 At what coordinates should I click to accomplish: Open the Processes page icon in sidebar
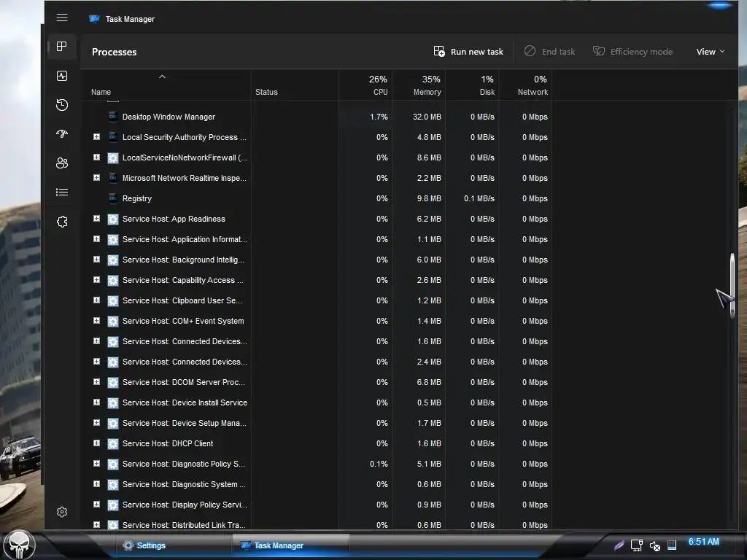point(62,46)
